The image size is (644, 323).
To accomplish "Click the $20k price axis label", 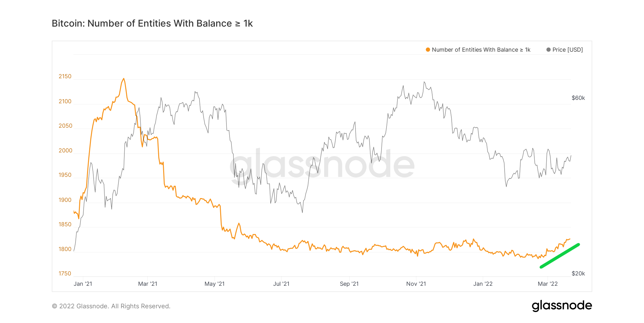I will pyautogui.click(x=578, y=274).
